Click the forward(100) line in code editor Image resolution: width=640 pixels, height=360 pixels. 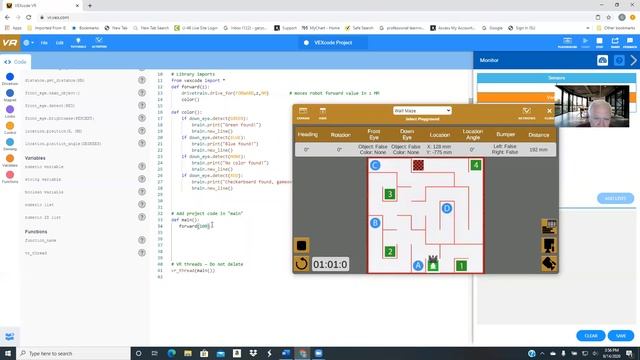pyautogui.click(x=194, y=226)
